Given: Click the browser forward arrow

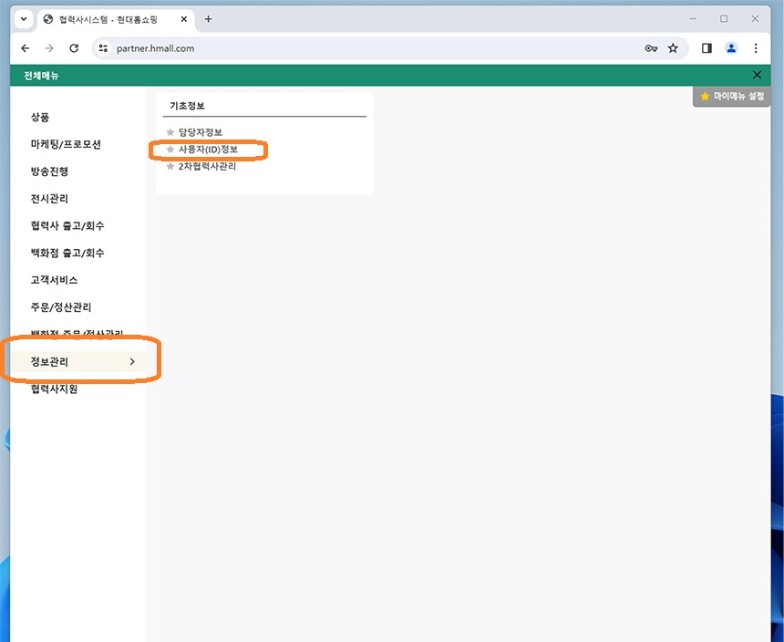Looking at the screenshot, I should (49, 48).
